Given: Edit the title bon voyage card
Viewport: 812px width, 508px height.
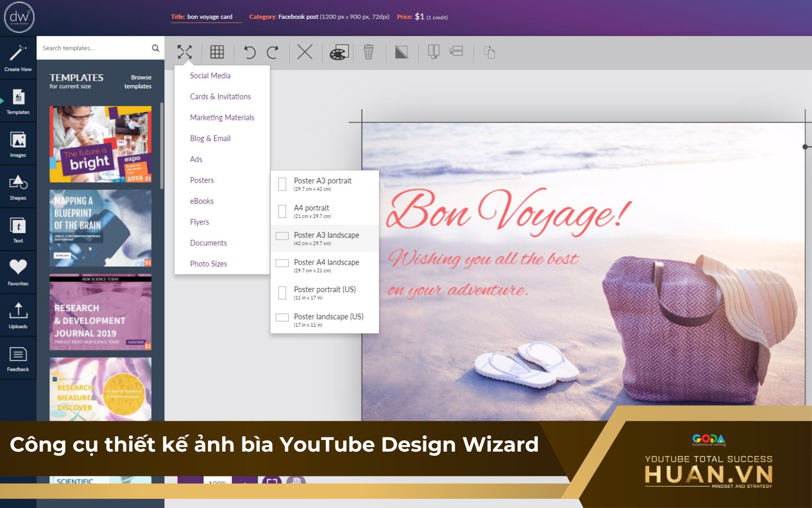Looking at the screenshot, I should click(x=210, y=17).
